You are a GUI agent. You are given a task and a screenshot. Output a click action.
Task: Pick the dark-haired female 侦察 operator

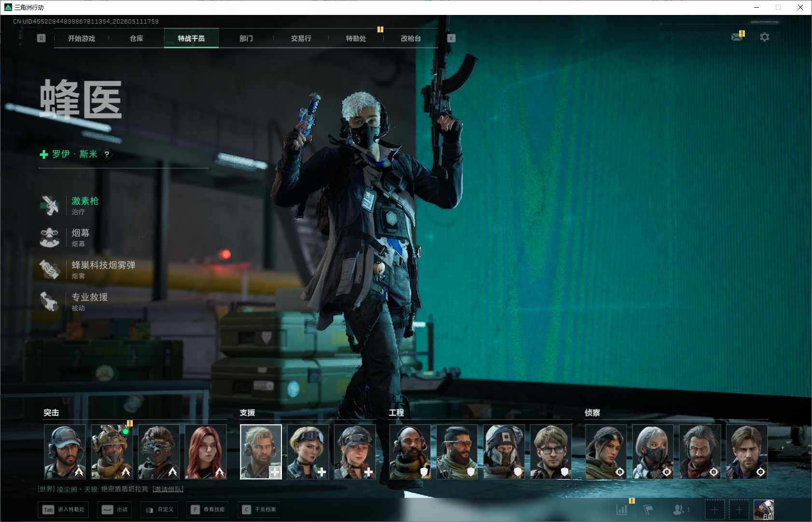pyautogui.click(x=606, y=452)
